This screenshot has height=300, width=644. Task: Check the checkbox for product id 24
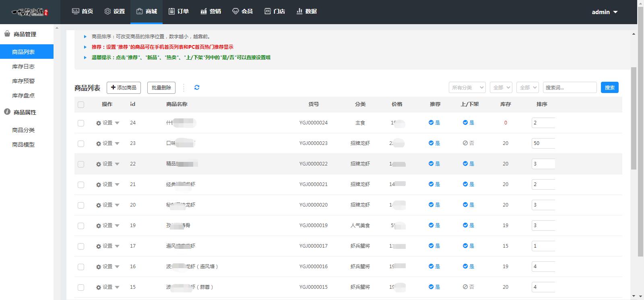81,123
